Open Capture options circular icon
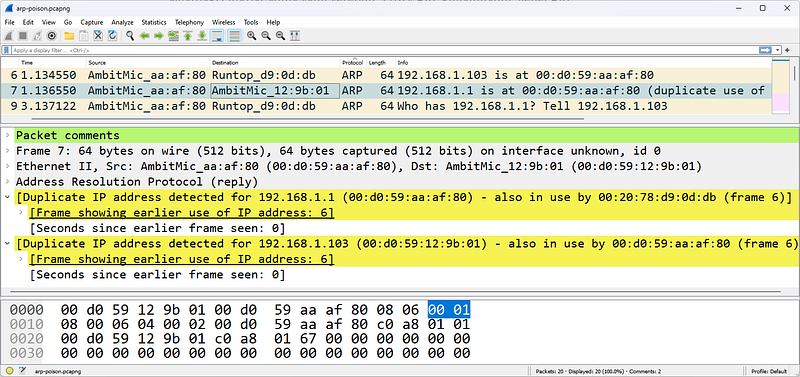Viewport: 800px width, 377px height. click(x=52, y=36)
